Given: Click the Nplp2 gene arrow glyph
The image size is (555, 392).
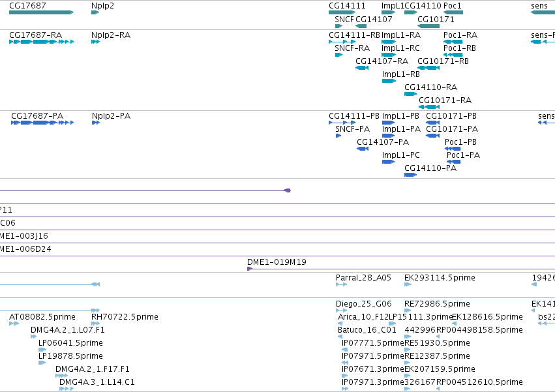Looking at the screenshot, I should click(95, 12).
